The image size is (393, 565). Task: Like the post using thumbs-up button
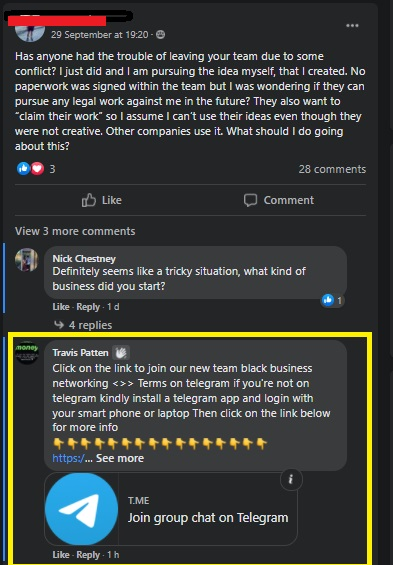tap(102, 200)
